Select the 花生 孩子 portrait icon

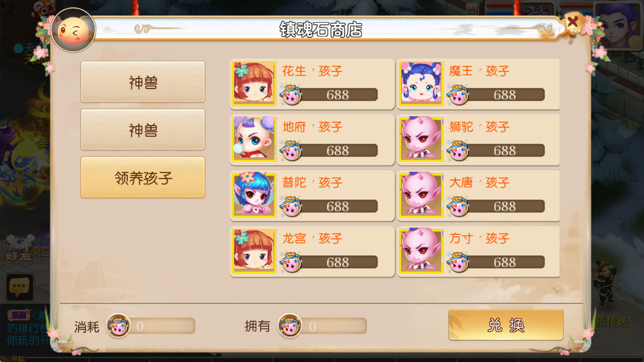click(x=254, y=84)
